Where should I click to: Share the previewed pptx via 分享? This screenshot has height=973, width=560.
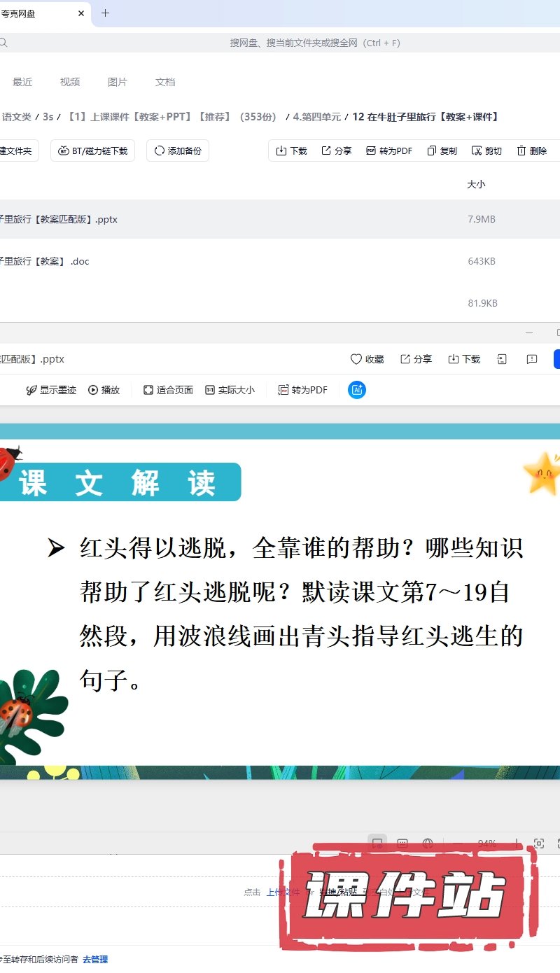pos(416,359)
